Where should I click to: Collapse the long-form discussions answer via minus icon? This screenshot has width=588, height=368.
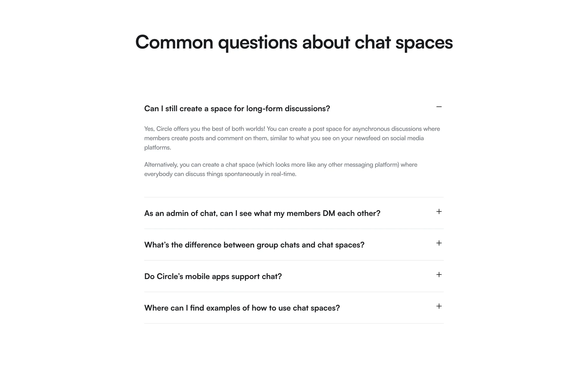click(x=439, y=107)
